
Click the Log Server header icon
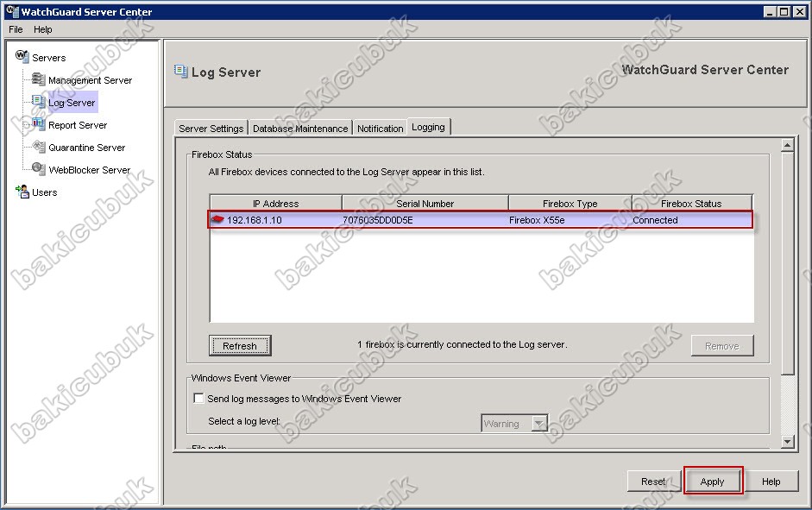(180, 72)
